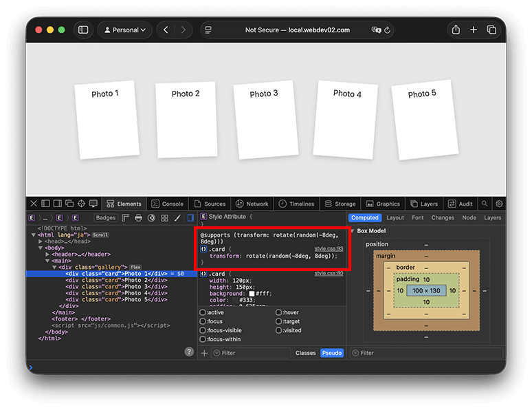Click the #333 color swatch
This screenshot has width=532, height=410.
[236, 300]
